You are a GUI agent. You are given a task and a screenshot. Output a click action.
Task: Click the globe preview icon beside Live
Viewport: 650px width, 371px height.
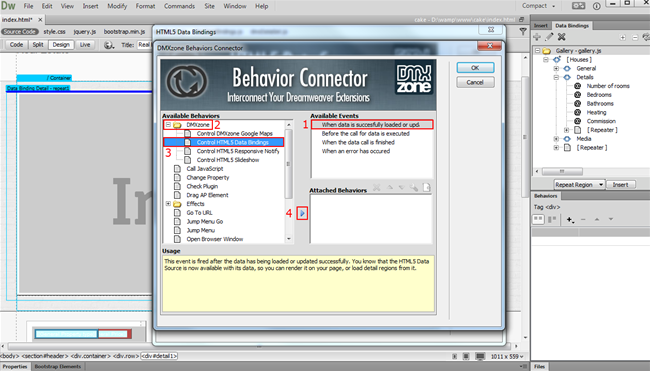tap(108, 45)
